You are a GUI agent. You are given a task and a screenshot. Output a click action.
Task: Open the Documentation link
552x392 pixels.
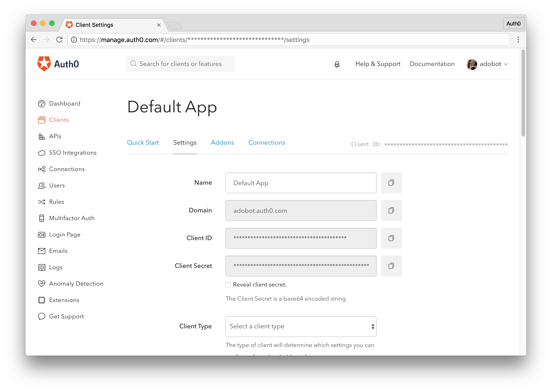(x=432, y=64)
